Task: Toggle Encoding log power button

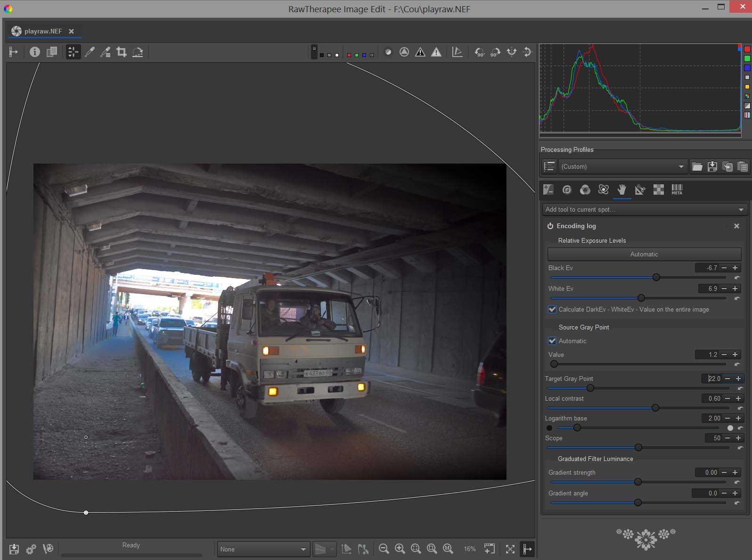Action: pyautogui.click(x=550, y=226)
